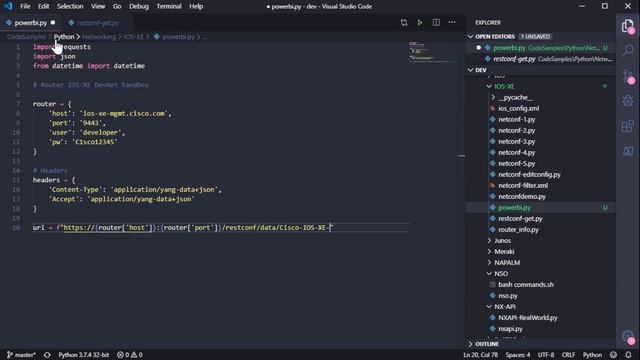Click the master branch indicator
This screenshot has height=360, width=640.
click(x=21, y=355)
